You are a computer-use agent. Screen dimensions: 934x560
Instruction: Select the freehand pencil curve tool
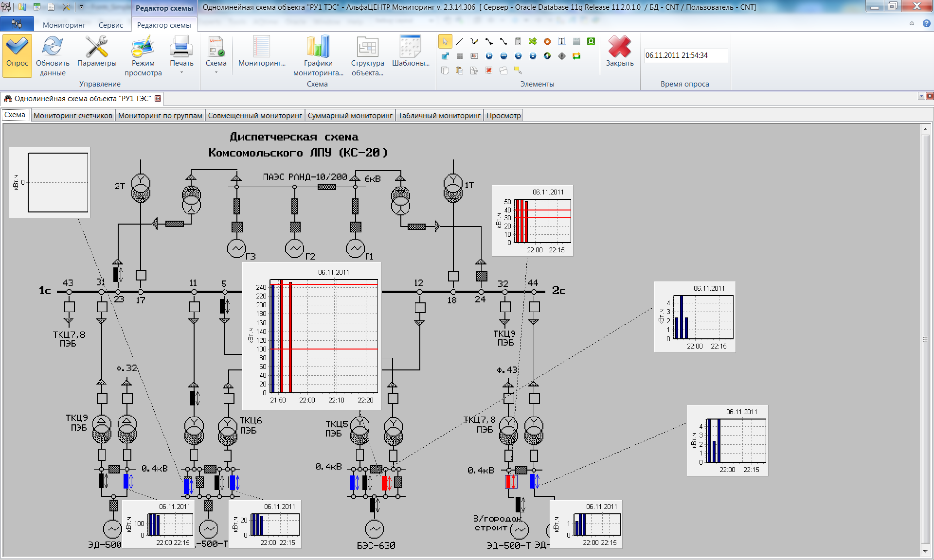pyautogui.click(x=474, y=42)
